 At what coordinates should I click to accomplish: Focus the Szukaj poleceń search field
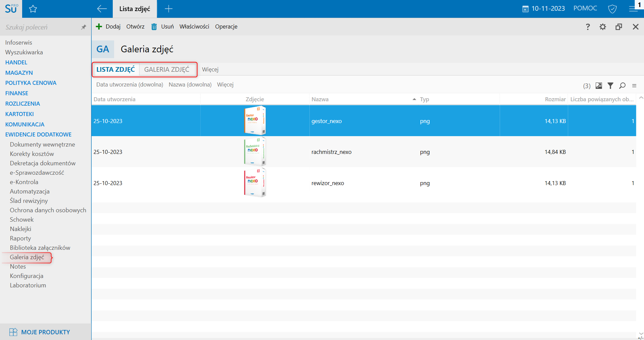[40, 27]
